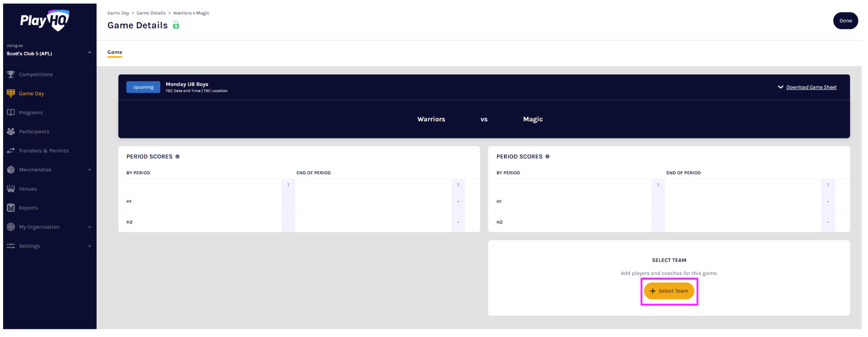
Task: Click the Participants people icon
Action: pyautogui.click(x=11, y=132)
